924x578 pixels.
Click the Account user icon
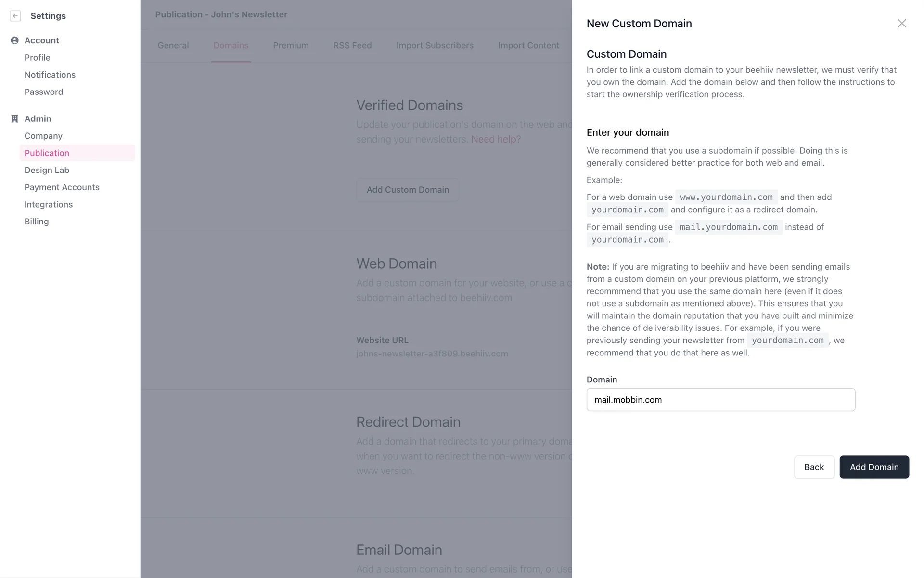14,40
